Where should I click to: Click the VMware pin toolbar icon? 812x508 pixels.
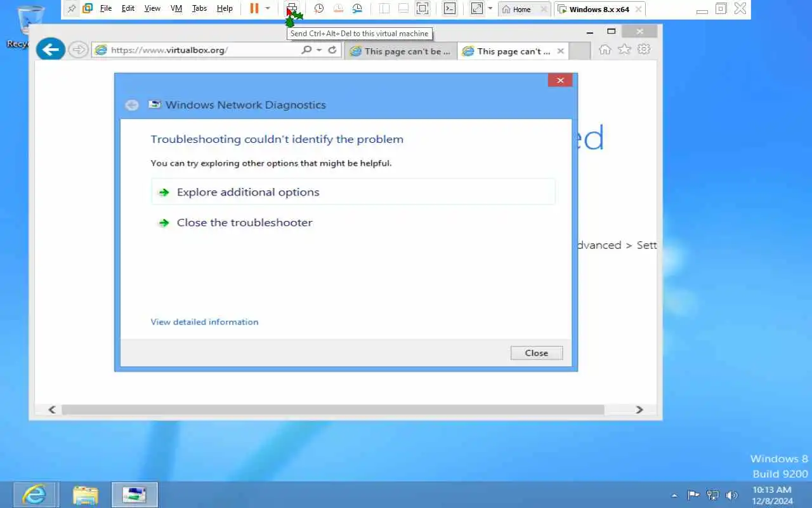coord(72,9)
